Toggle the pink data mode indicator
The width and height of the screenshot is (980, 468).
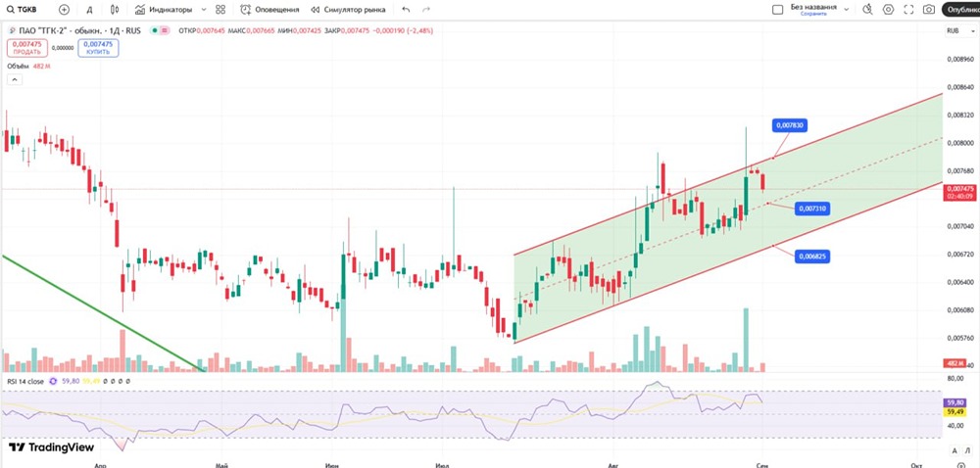165,30
